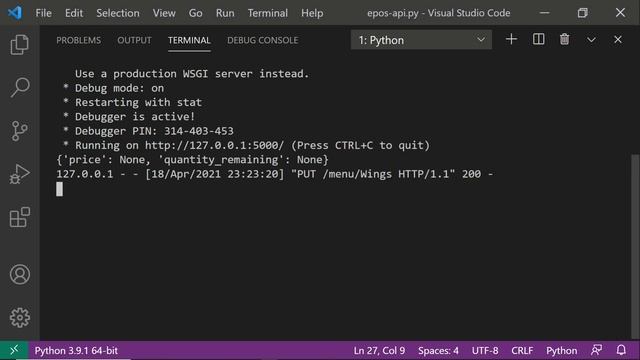The image size is (640, 360).
Task: Click the terminal scrollbar
Action: (x=635, y=247)
